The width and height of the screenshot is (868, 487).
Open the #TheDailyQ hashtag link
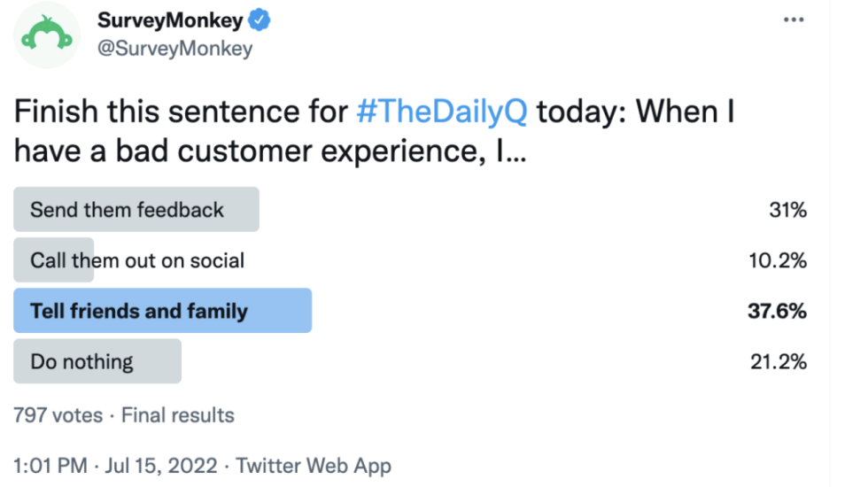click(442, 112)
